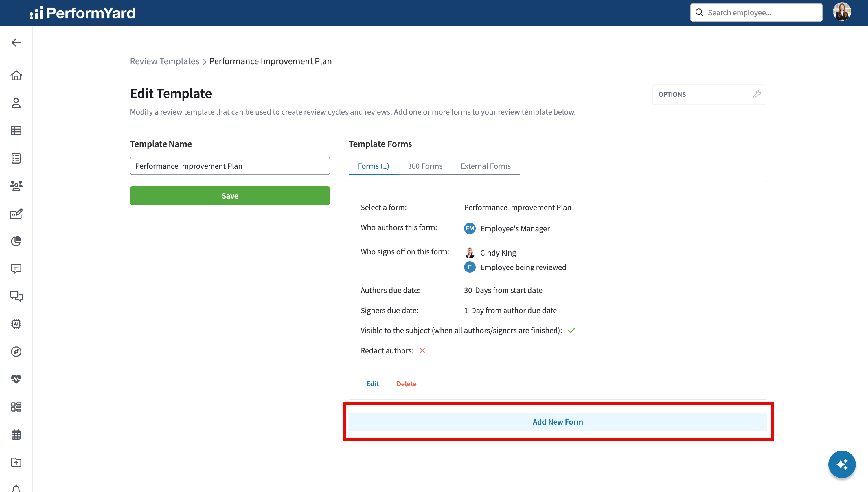Image resolution: width=868 pixels, height=492 pixels.
Task: Click the Search employee field
Action: (756, 13)
